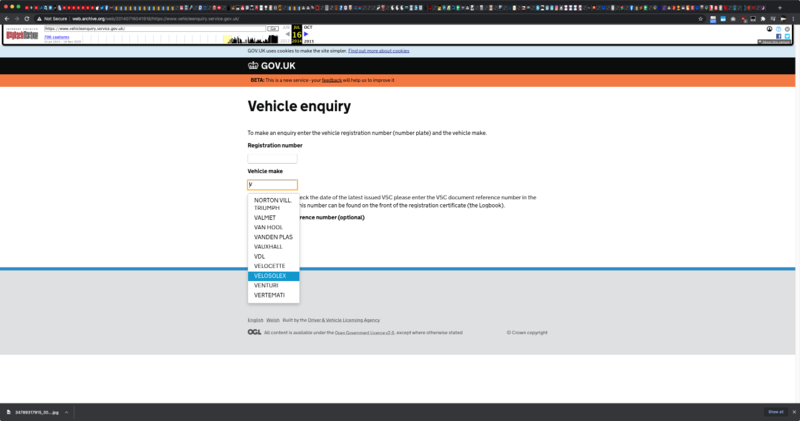Pick VAN HOOL from the suggestion list
This screenshot has height=421, width=800.
point(268,227)
